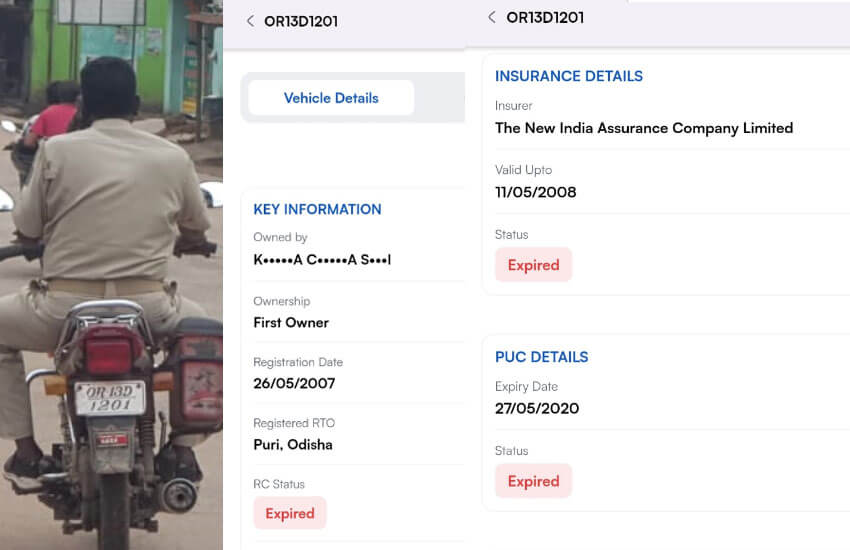850x550 pixels.
Task: Click the left OR13D1201 title text
Action: [301, 21]
